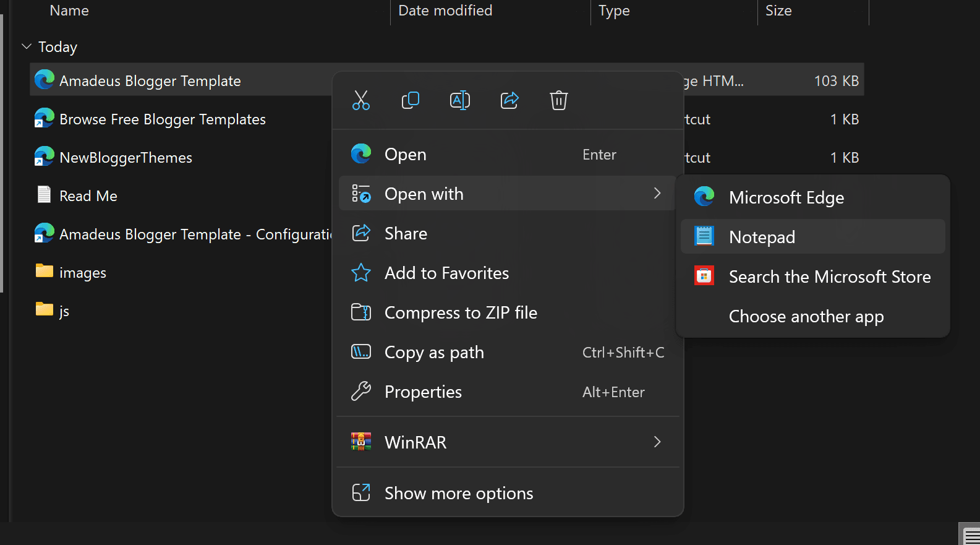
Task: Open the file with Microsoft Edge
Action: click(x=813, y=197)
